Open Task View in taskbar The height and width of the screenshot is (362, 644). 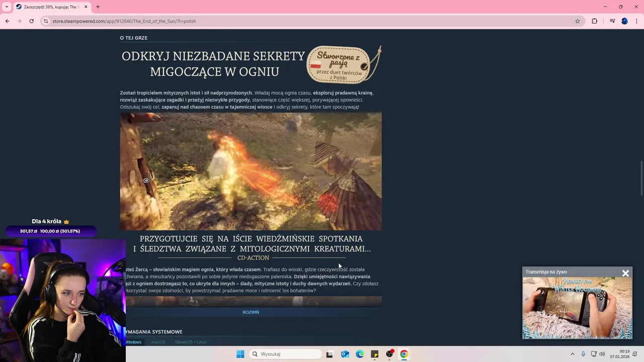click(x=330, y=354)
